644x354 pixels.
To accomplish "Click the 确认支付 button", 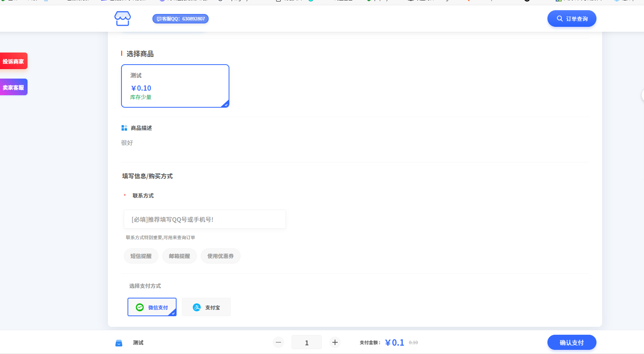I will tap(572, 342).
